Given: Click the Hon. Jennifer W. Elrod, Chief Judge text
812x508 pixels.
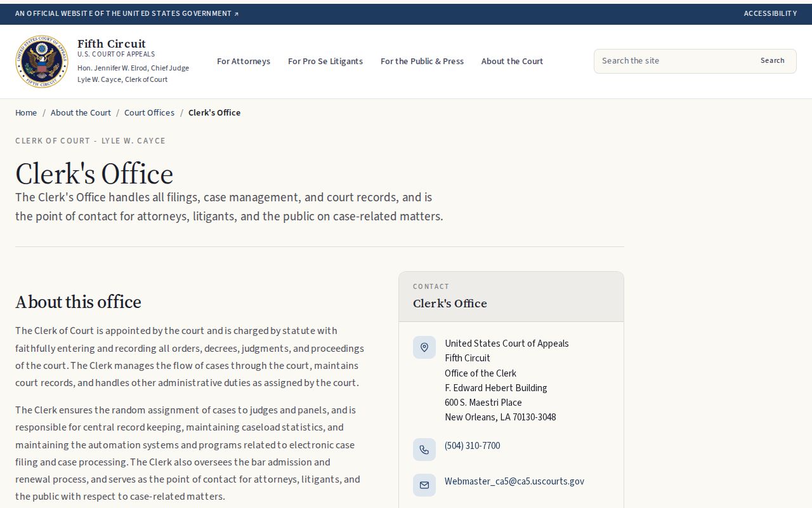Looking at the screenshot, I should [133, 68].
